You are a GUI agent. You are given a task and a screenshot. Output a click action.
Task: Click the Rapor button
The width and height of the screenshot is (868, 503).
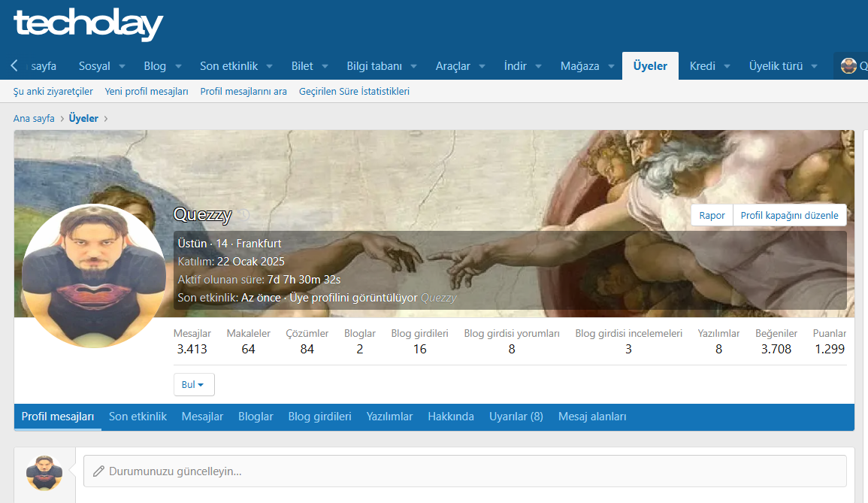pyautogui.click(x=712, y=216)
